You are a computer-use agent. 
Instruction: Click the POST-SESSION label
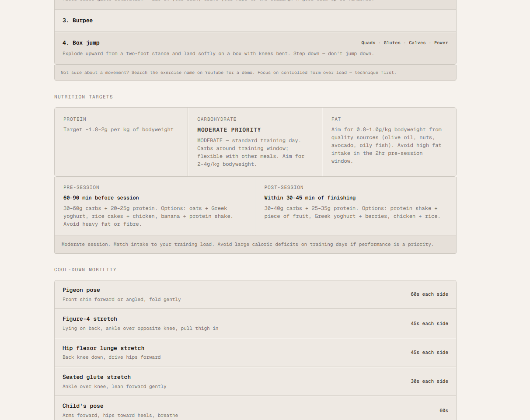coord(284,187)
